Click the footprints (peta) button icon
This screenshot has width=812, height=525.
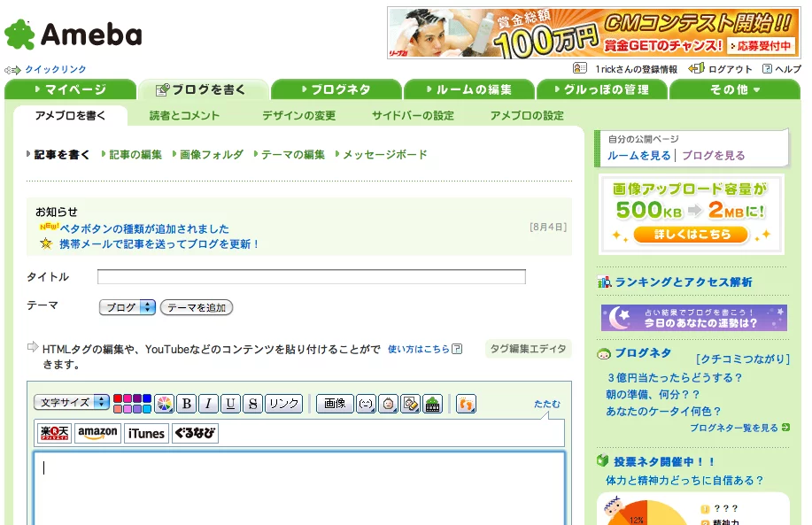(466, 404)
